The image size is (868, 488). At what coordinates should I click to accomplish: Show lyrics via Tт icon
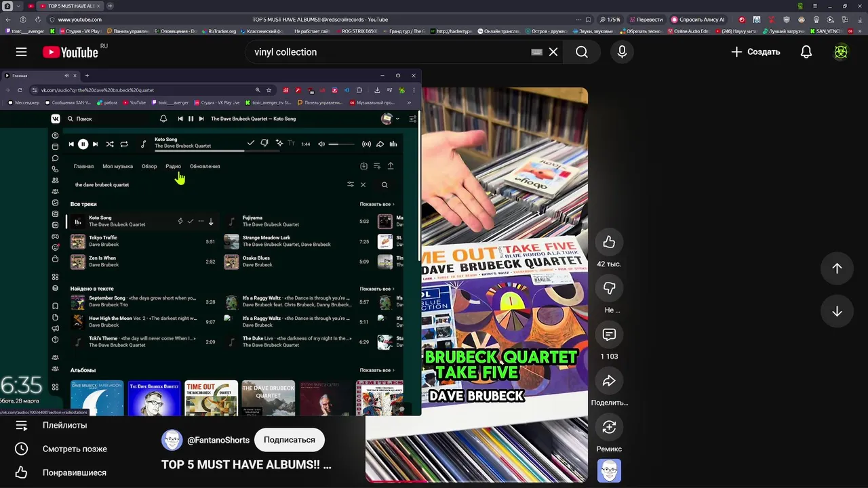tap(292, 143)
